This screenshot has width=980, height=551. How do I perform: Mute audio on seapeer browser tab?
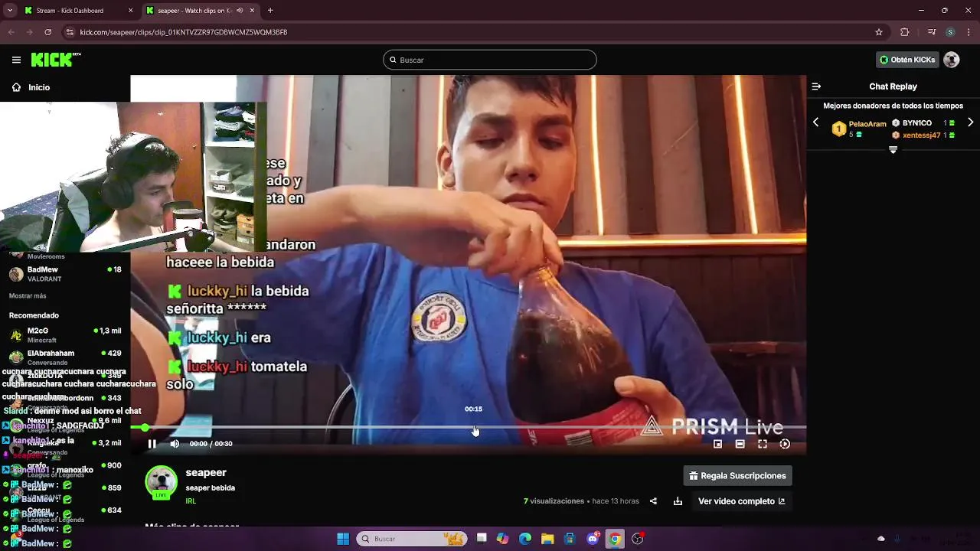[240, 11]
